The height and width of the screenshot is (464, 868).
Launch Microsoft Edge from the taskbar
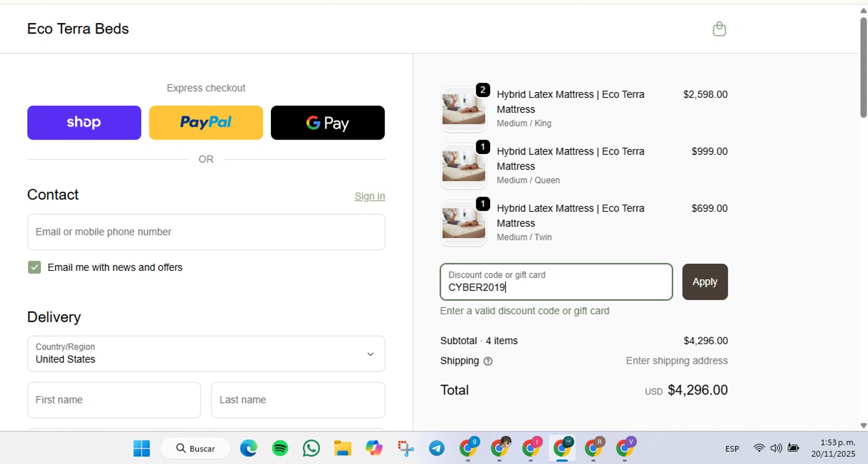pyautogui.click(x=249, y=448)
